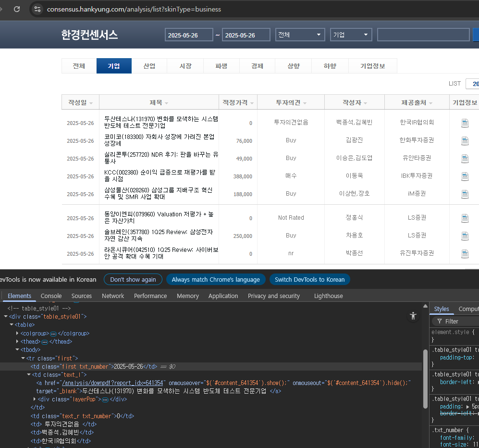The image size is (479, 448).
Task: Open Privacy and security DevTools tab
Action: [x=274, y=296]
